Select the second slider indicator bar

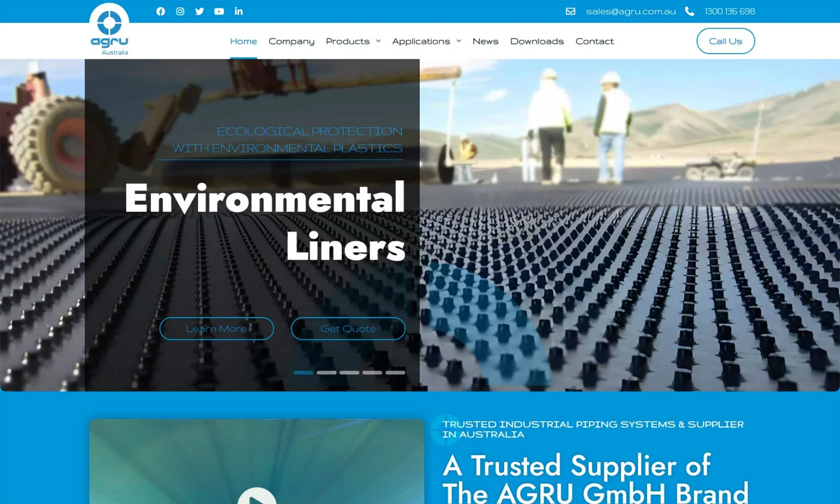(326, 373)
